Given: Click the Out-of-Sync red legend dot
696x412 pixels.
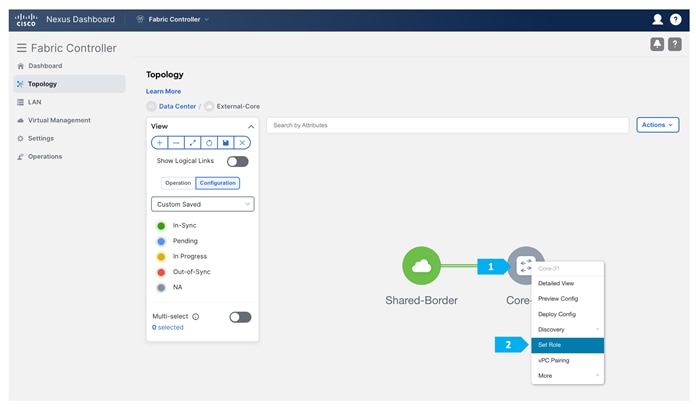Looking at the screenshot, I should click(161, 272).
